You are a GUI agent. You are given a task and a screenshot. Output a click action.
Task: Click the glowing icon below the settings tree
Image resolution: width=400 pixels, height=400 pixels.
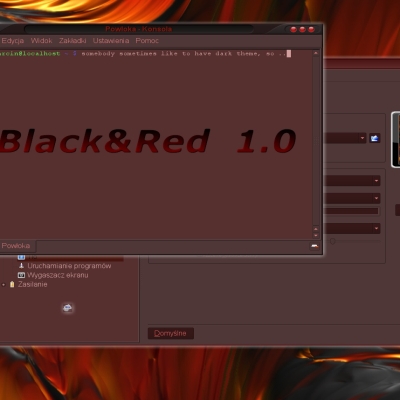tap(68, 308)
